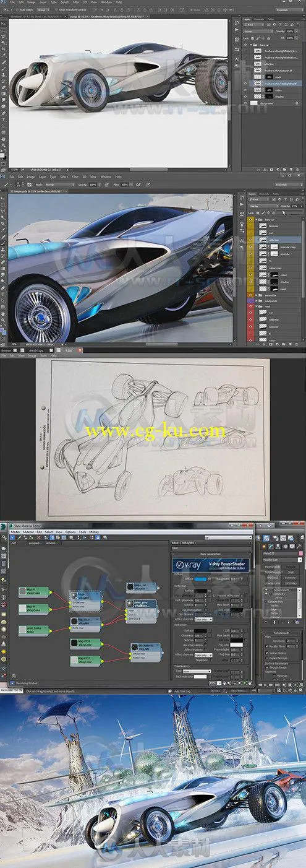The width and height of the screenshot is (306, 868).
Task: Hide the tire spec layer
Action: (x=250, y=226)
